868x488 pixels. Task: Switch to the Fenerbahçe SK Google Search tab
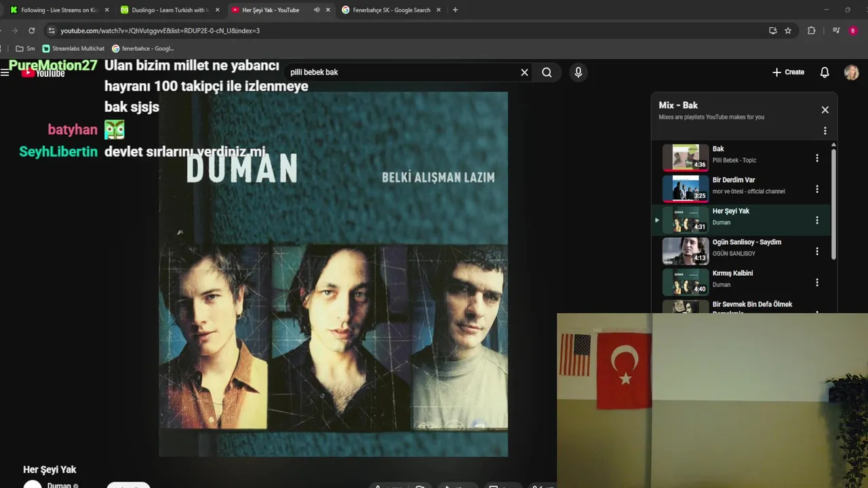pyautogui.click(x=391, y=10)
